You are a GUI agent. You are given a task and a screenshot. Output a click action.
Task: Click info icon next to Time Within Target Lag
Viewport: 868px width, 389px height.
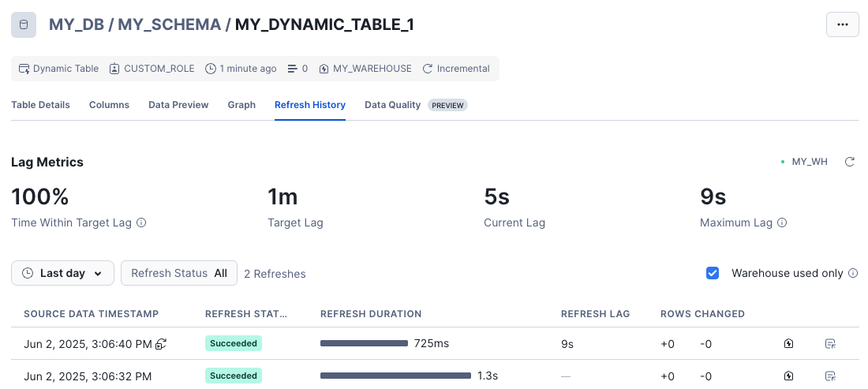point(141,223)
